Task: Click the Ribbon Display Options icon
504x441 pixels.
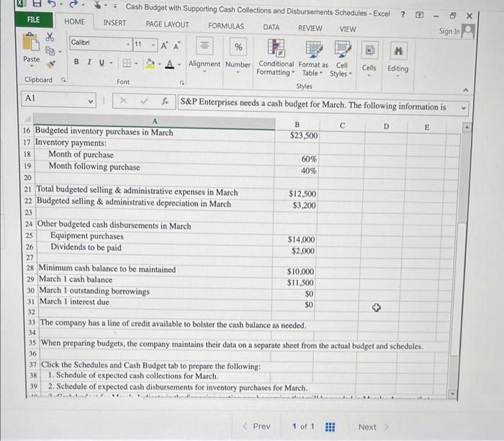Action: [420, 15]
